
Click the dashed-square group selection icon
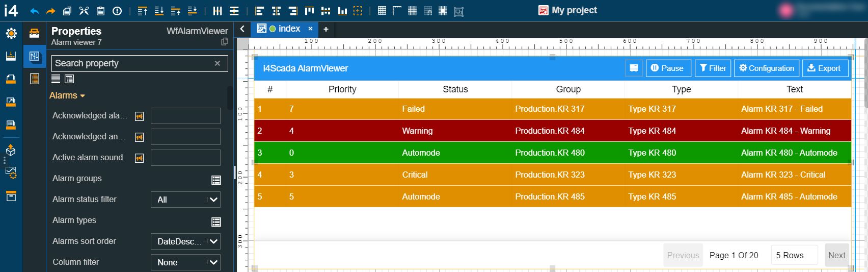point(358,11)
